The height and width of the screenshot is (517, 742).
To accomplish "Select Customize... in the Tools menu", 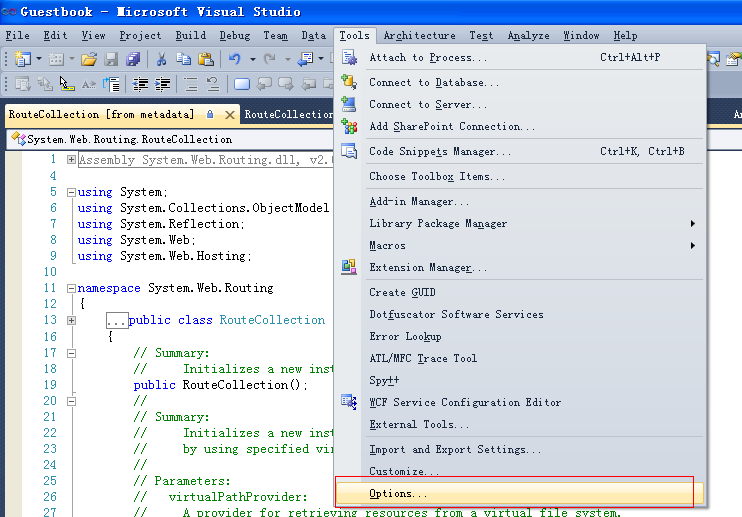I will [520, 472].
